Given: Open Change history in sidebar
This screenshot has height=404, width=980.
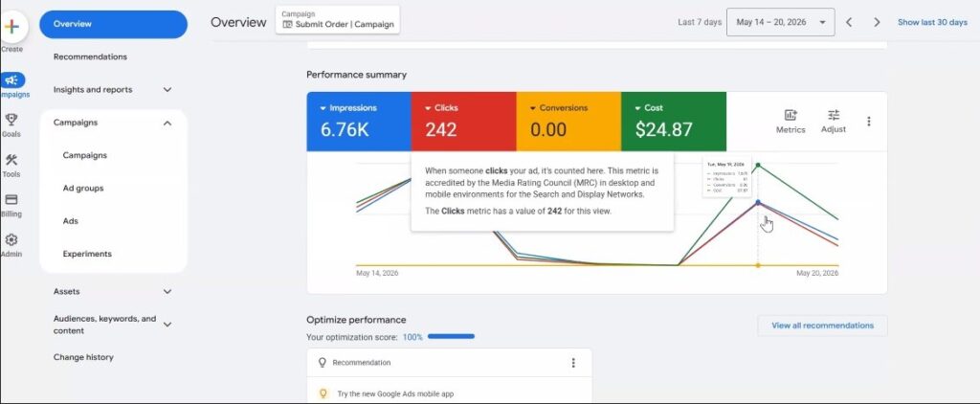Looking at the screenshot, I should coord(83,358).
